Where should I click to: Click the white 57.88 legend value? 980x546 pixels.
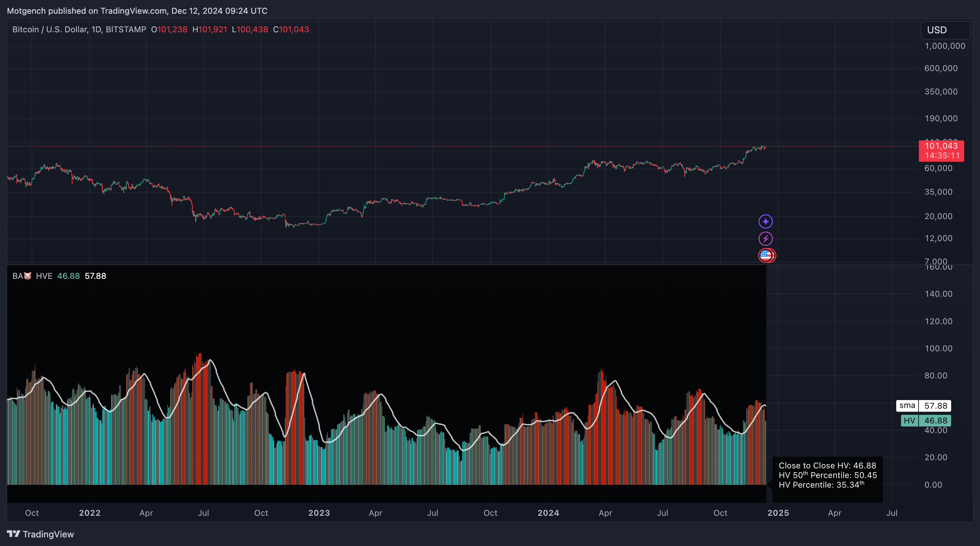tap(95, 276)
